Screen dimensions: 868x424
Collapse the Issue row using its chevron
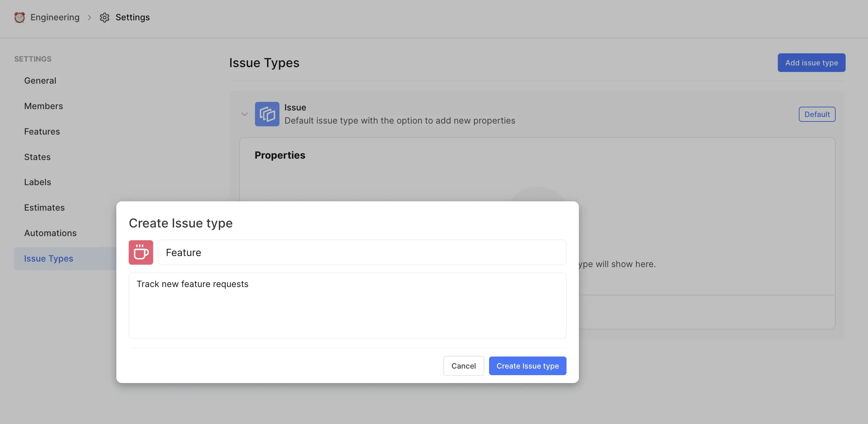244,114
